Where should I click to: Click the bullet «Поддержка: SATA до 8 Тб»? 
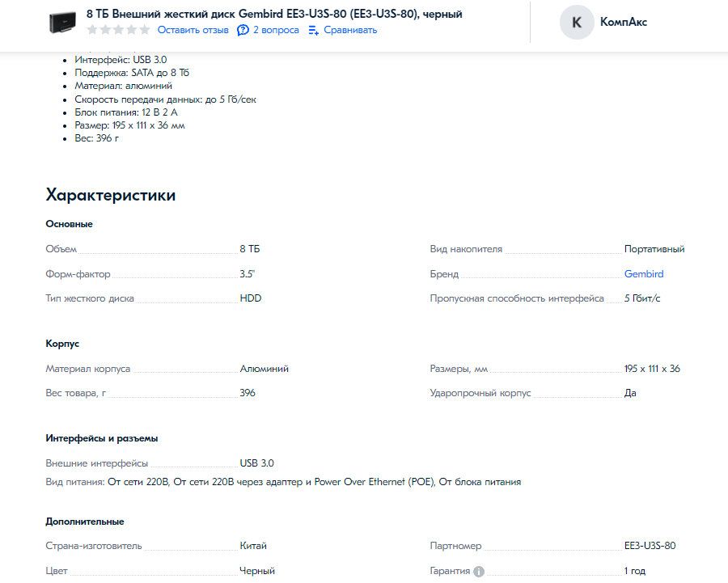132,73
